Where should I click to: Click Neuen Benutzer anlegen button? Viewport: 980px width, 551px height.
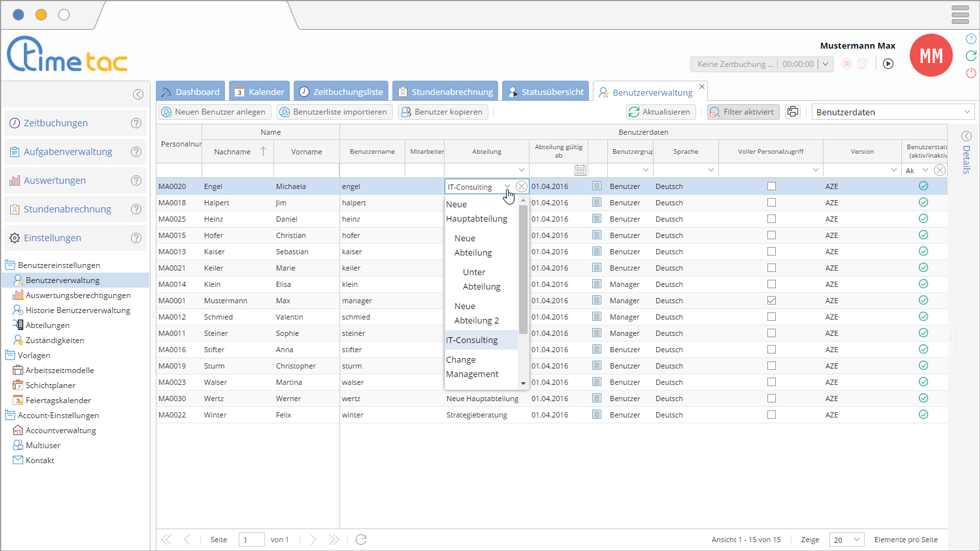(x=214, y=112)
